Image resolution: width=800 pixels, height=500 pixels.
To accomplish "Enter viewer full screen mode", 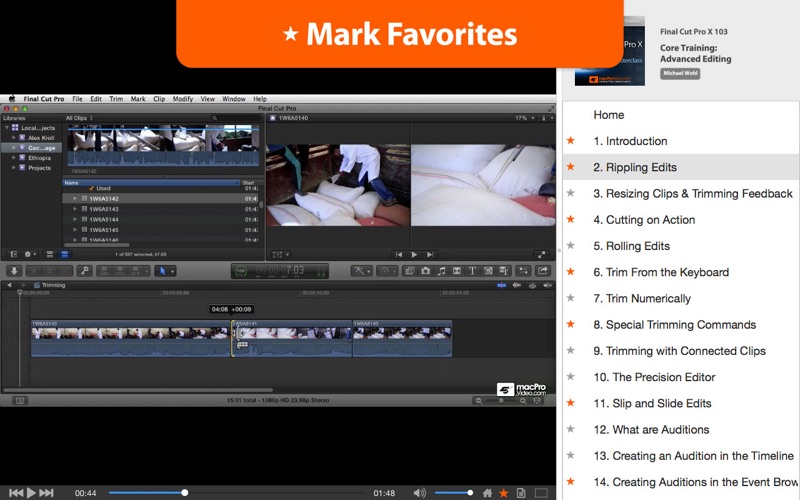I will click(541, 255).
